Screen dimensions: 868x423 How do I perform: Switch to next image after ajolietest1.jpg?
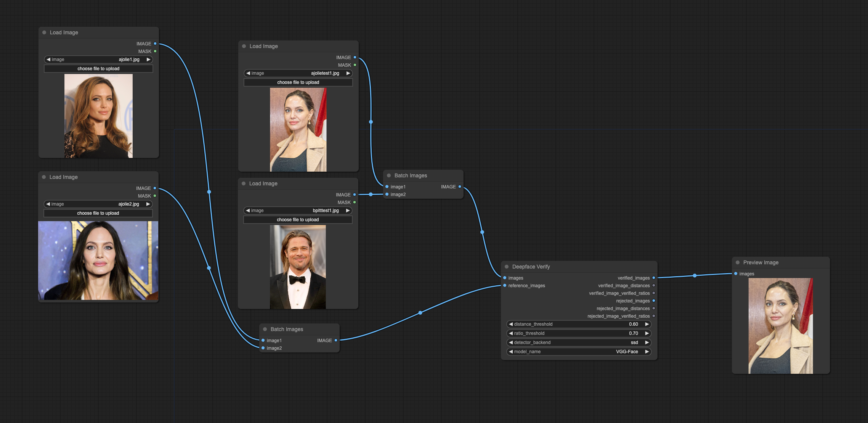tap(348, 73)
